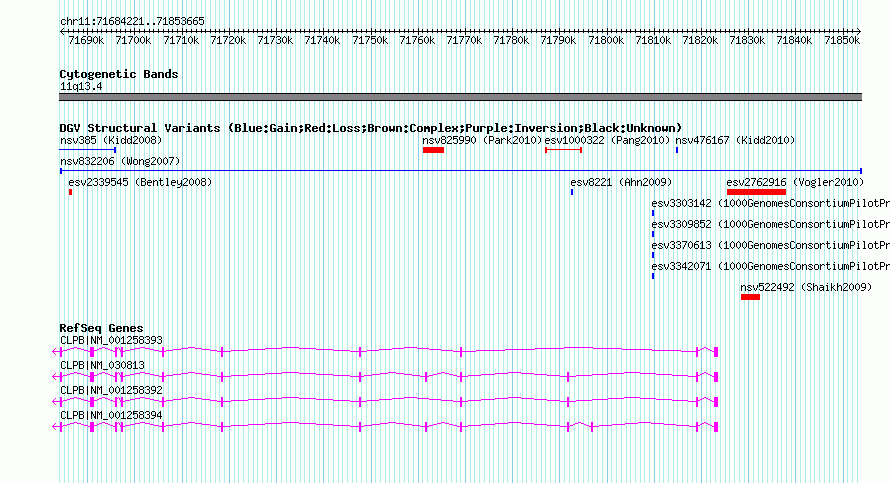Click the CLPB|NM_001258394 transcript label
The height and width of the screenshot is (483, 890).
(111, 415)
